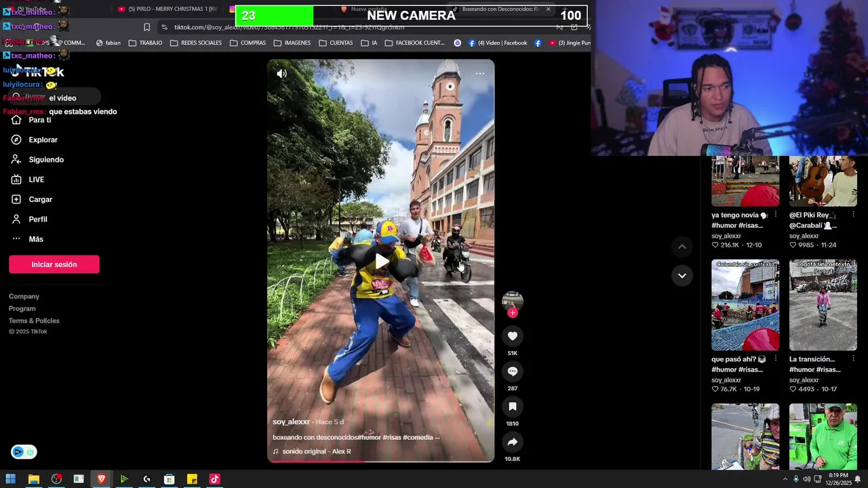
Task: Open the IA bookmarks folder
Action: (x=370, y=43)
